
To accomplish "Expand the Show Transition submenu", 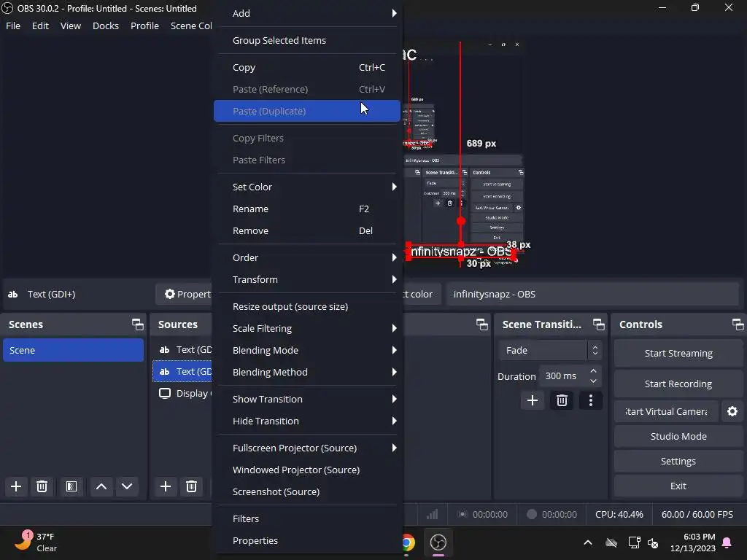I will click(x=307, y=400).
